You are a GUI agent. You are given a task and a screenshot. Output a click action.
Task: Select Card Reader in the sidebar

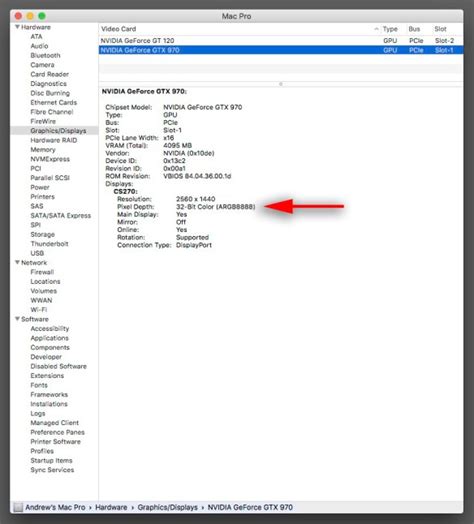pos(50,74)
